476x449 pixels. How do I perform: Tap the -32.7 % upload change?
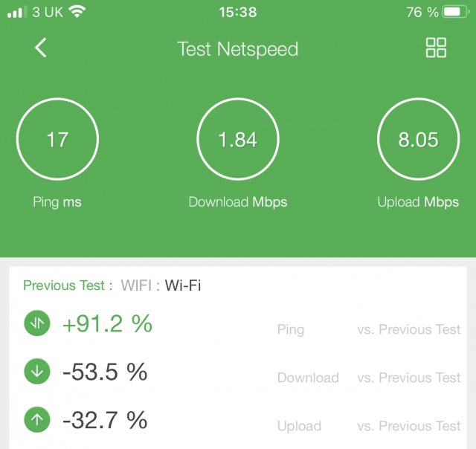click(105, 420)
